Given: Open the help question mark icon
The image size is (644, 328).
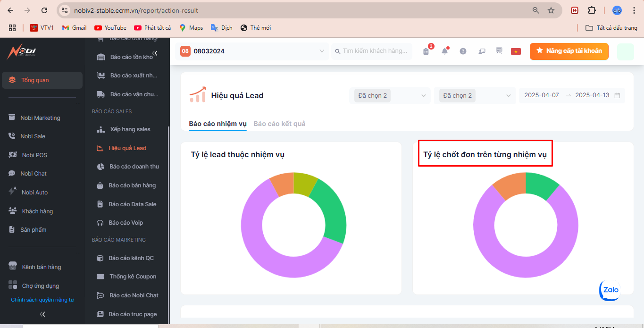Looking at the screenshot, I should [463, 51].
